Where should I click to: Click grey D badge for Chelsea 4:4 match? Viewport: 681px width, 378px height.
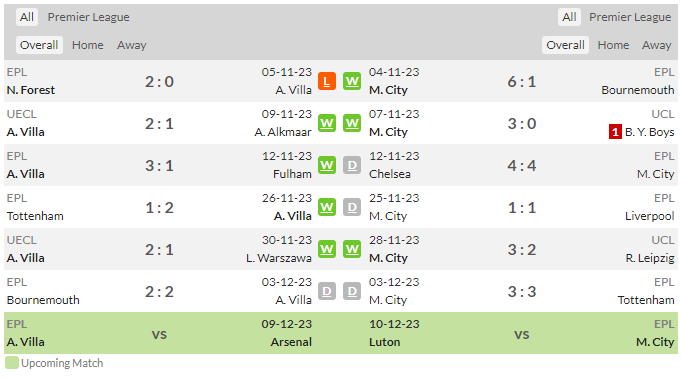352,166
